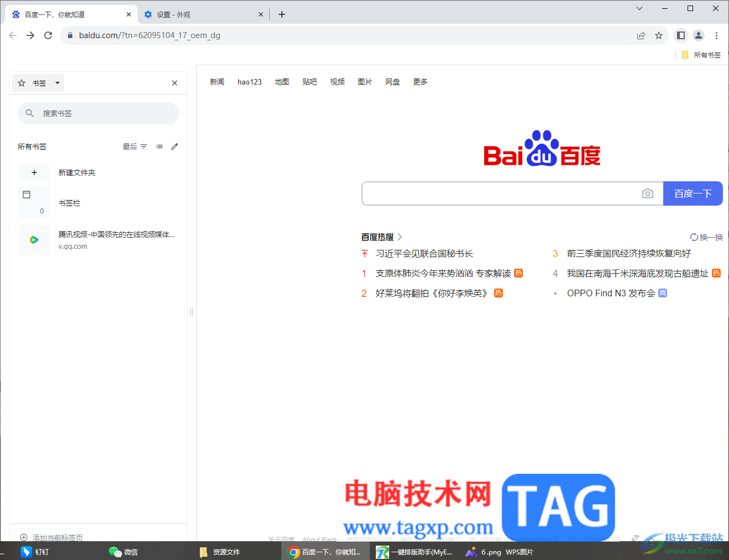Open the 百度热搜 hot search list
Viewport: 729px width, 560px height.
pyautogui.click(x=382, y=237)
